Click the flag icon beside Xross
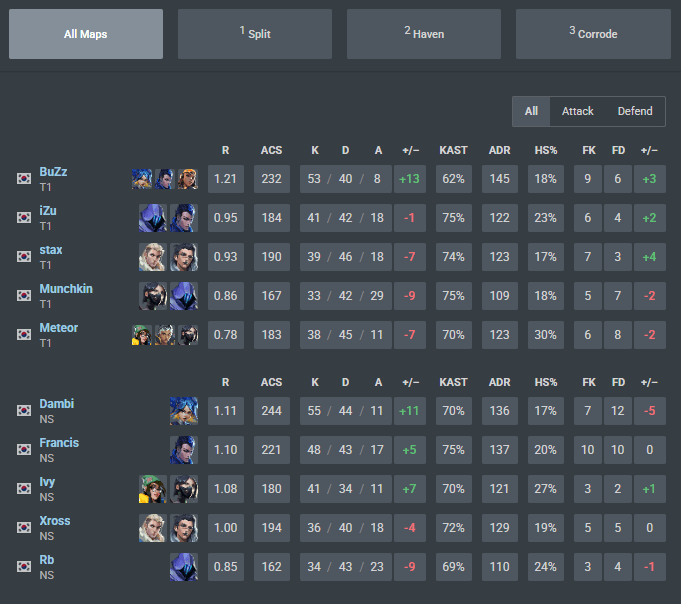Image resolution: width=681 pixels, height=604 pixels. coord(24,528)
